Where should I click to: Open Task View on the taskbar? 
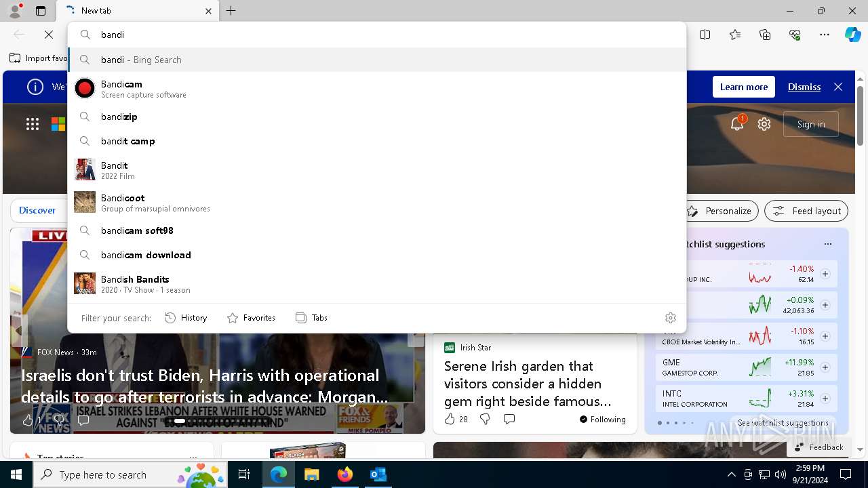(x=244, y=474)
